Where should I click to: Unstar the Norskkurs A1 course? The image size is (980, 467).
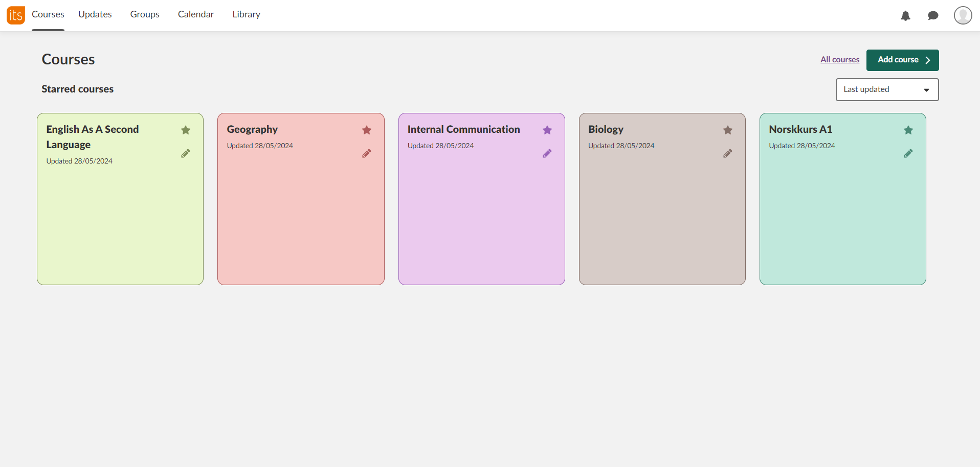[909, 130]
